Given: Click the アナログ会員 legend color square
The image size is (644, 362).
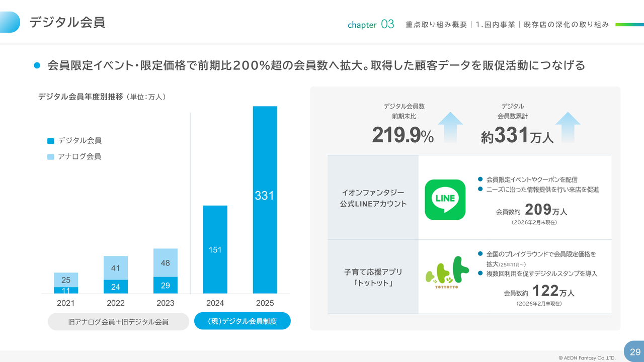Looking at the screenshot, I should pyautogui.click(x=50, y=157).
